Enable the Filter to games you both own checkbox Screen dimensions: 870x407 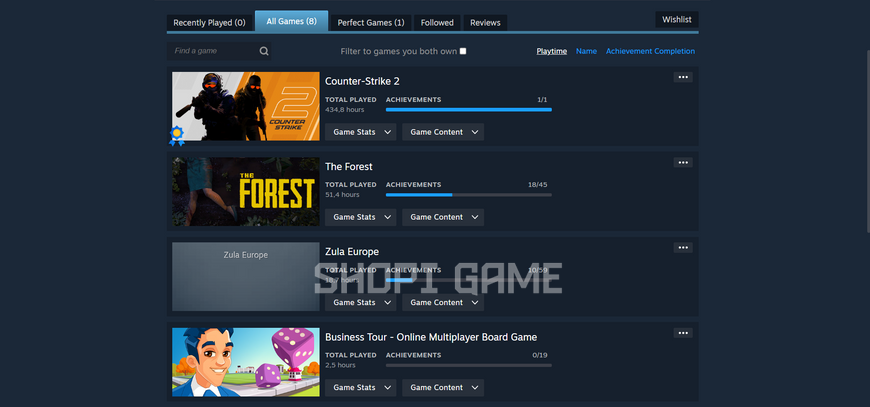tap(463, 51)
